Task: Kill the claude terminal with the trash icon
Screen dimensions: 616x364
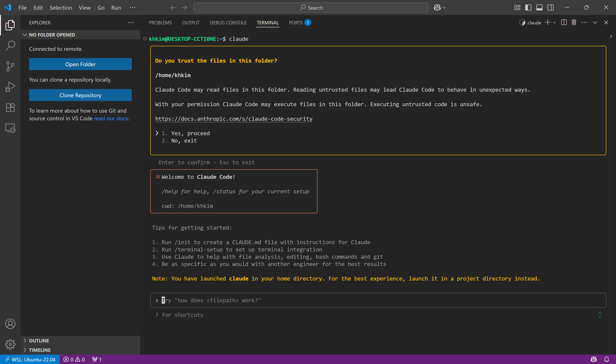Action: pos(573,22)
